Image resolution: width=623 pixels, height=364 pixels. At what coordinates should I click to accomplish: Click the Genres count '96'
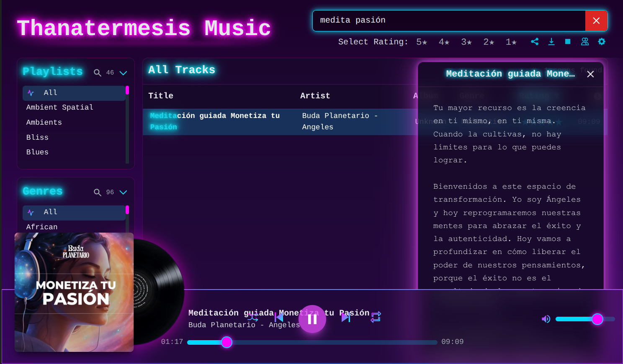point(110,192)
